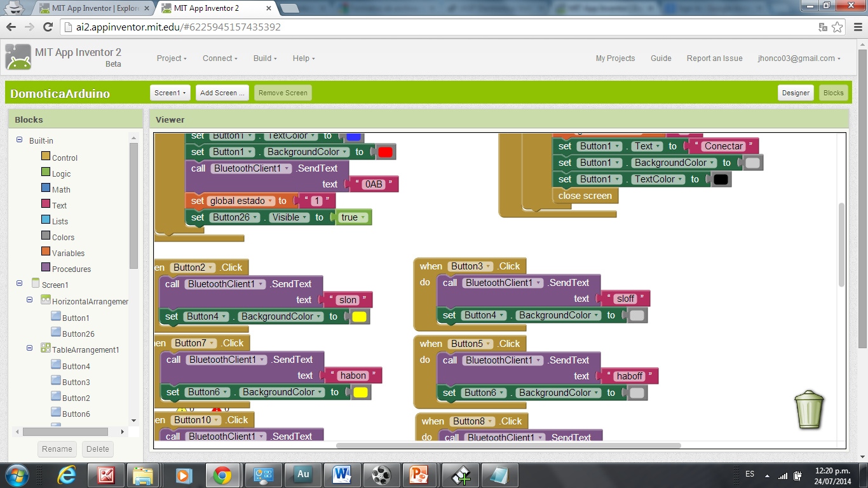Click yellow swatch on Button4.BackgroundColor

359,316
